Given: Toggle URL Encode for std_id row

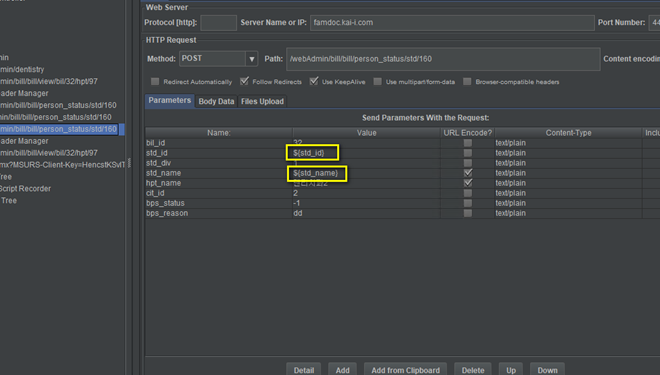Looking at the screenshot, I should pos(468,153).
